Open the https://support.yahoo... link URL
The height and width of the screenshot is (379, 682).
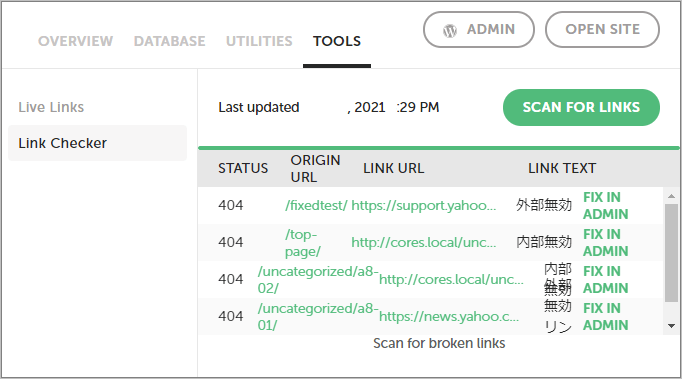pos(424,205)
